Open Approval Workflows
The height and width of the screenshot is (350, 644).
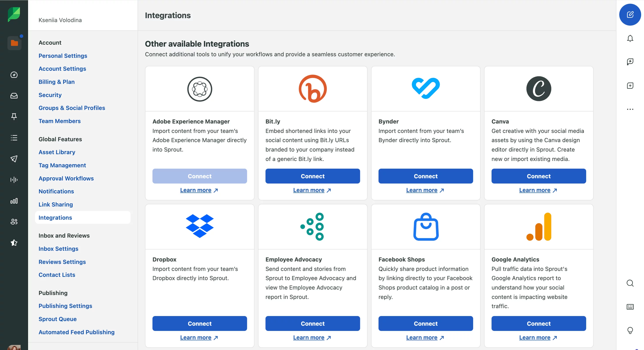(66, 178)
